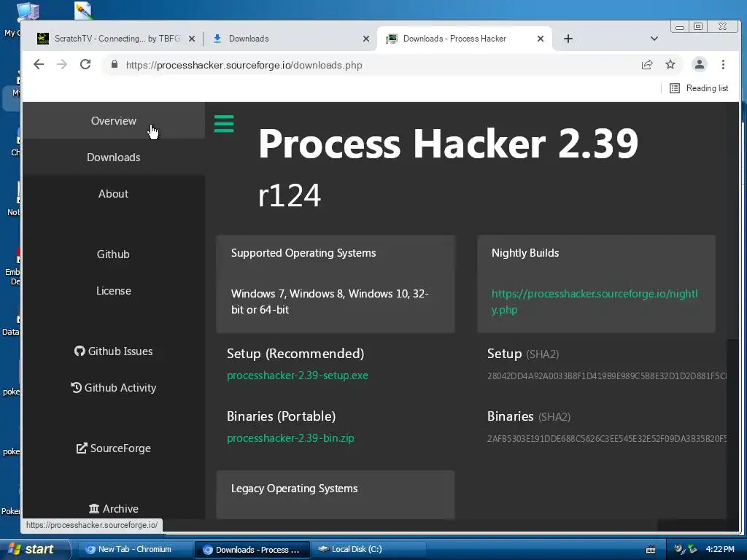
Task: Open the Archive sidebar link
Action: [x=113, y=508]
